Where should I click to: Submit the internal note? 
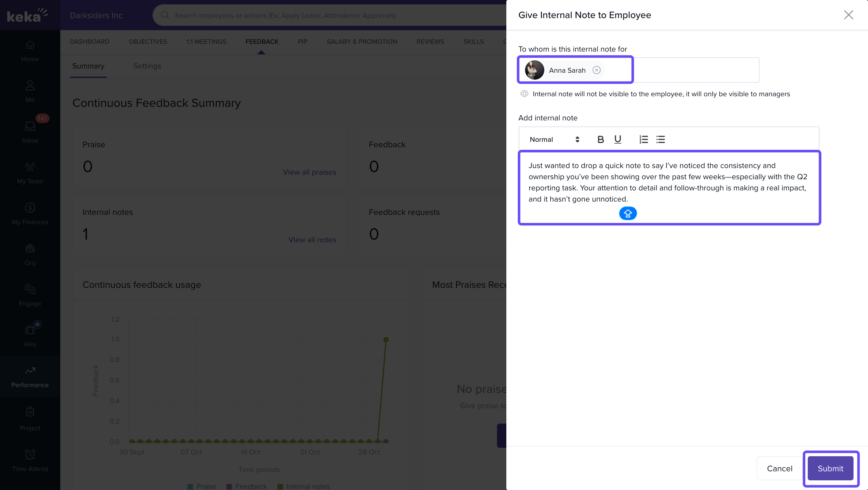[x=830, y=468]
